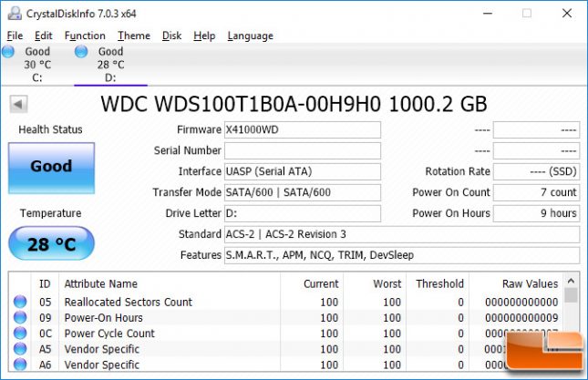Image resolution: width=588 pixels, height=380 pixels.
Task: Click the Threshold column header
Action: coord(438,283)
